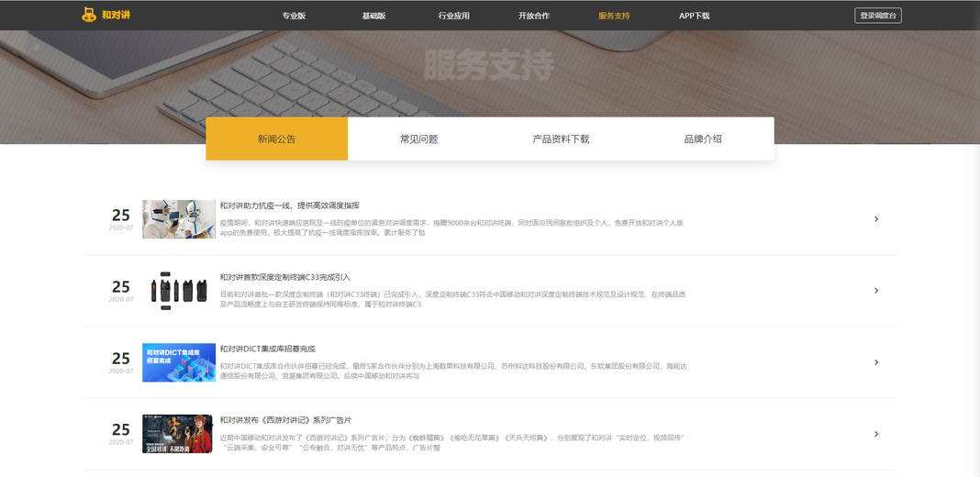Switch to the 新闻公告 tab
980x477 pixels.
point(276,139)
